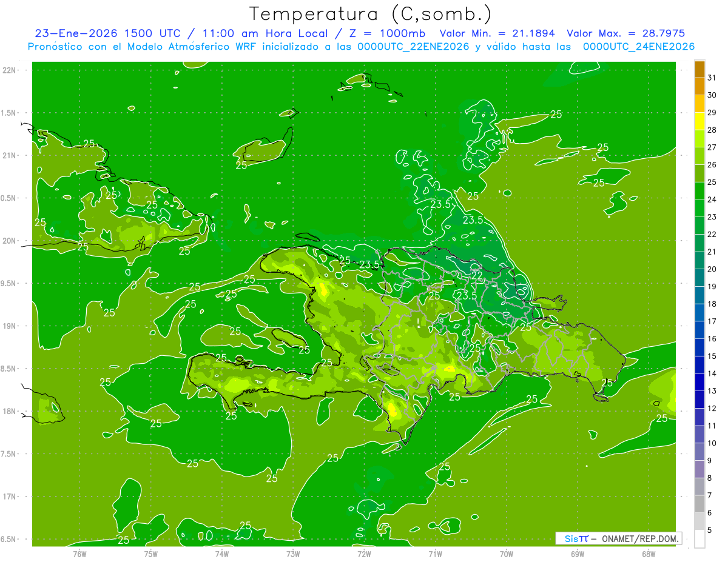The width and height of the screenshot is (728, 562).
Task: Pick the green swatch between 23 and 24
Action: point(699,209)
